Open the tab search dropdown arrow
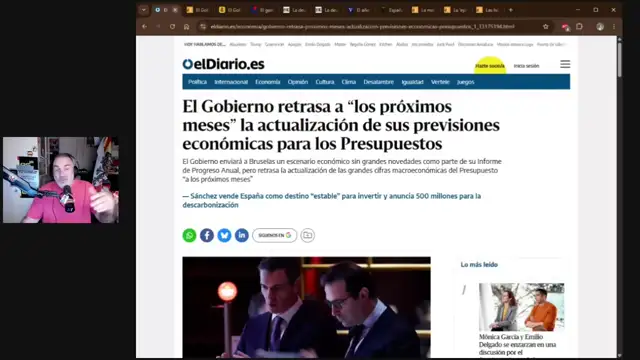The height and width of the screenshot is (360, 640). click(x=143, y=10)
